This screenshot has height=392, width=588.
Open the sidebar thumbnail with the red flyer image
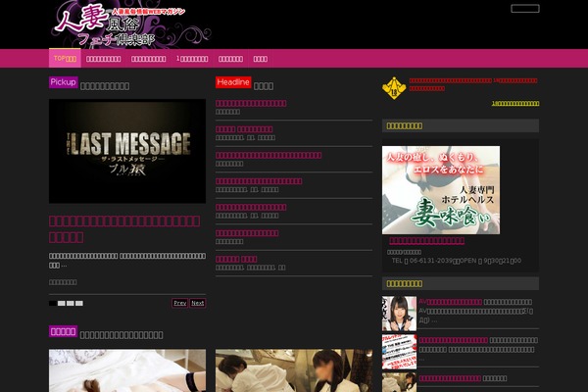(x=400, y=352)
